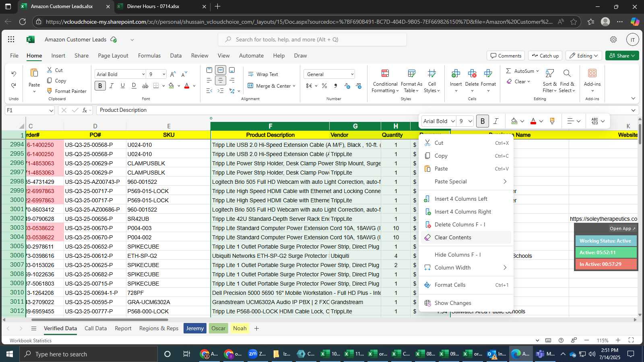The width and height of the screenshot is (644, 362).
Task: Apply underline formatting from ribbon
Action: pyautogui.click(x=123, y=86)
